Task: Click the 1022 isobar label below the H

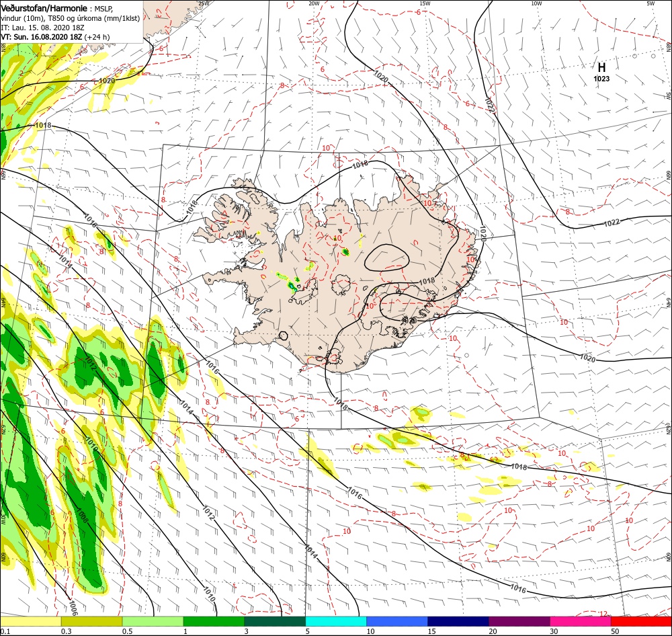Action: [x=612, y=222]
